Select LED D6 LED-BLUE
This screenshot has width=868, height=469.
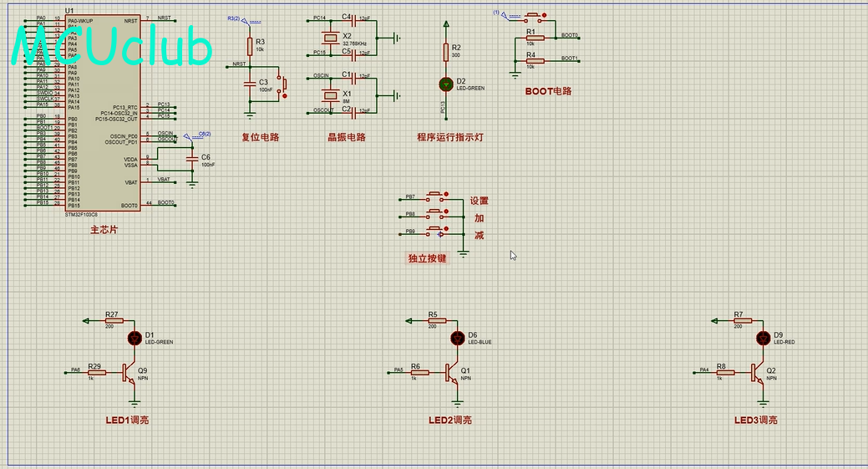[x=457, y=338]
